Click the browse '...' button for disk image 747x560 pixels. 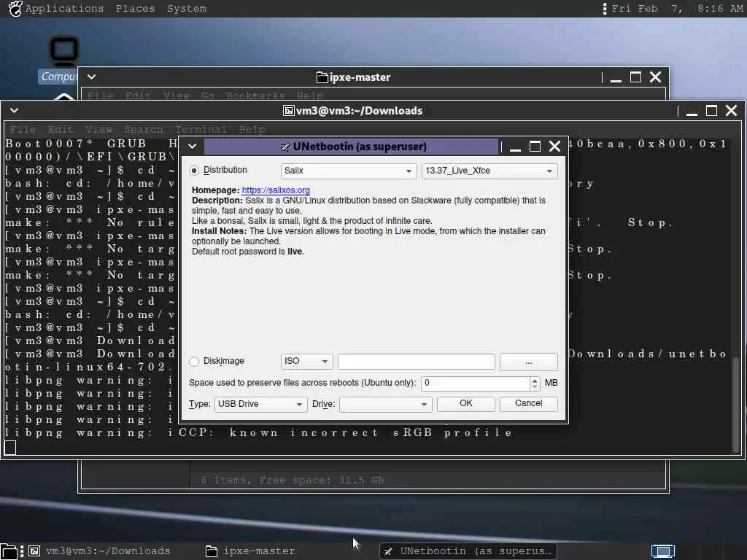(x=528, y=362)
